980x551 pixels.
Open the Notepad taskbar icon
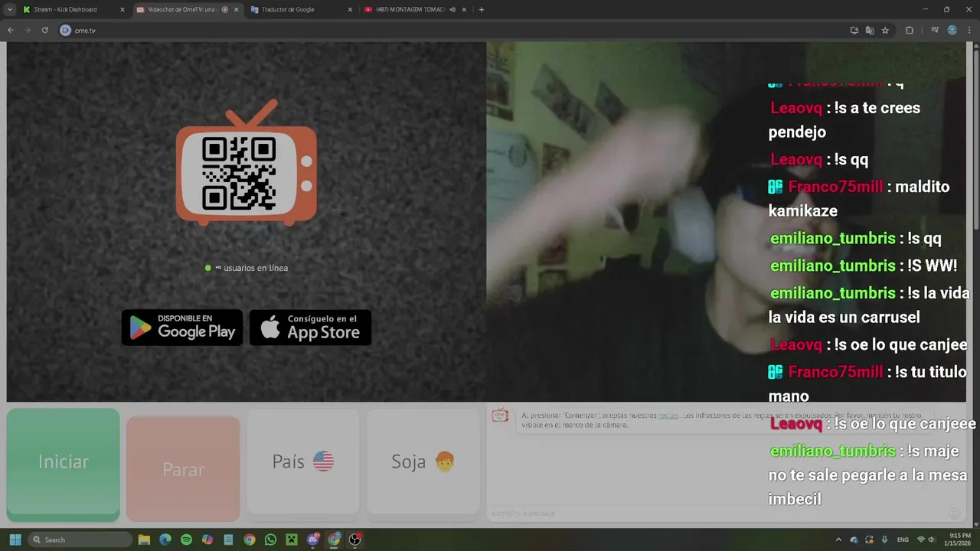click(x=228, y=540)
